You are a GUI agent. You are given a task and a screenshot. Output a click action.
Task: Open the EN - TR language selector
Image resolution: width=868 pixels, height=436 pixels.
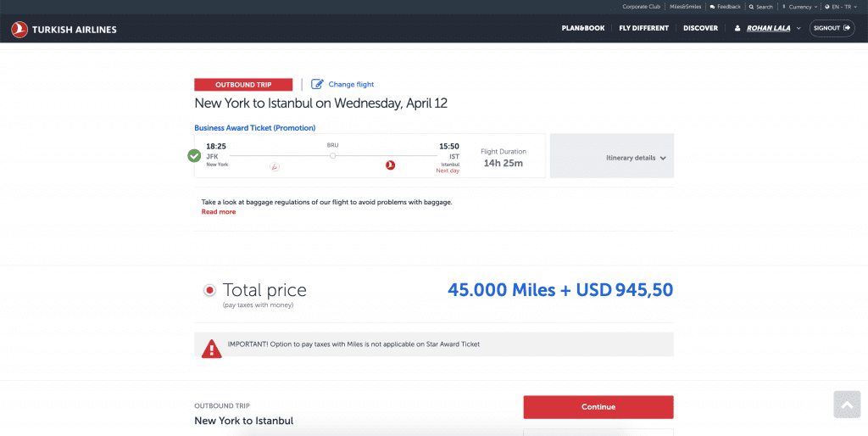click(841, 7)
